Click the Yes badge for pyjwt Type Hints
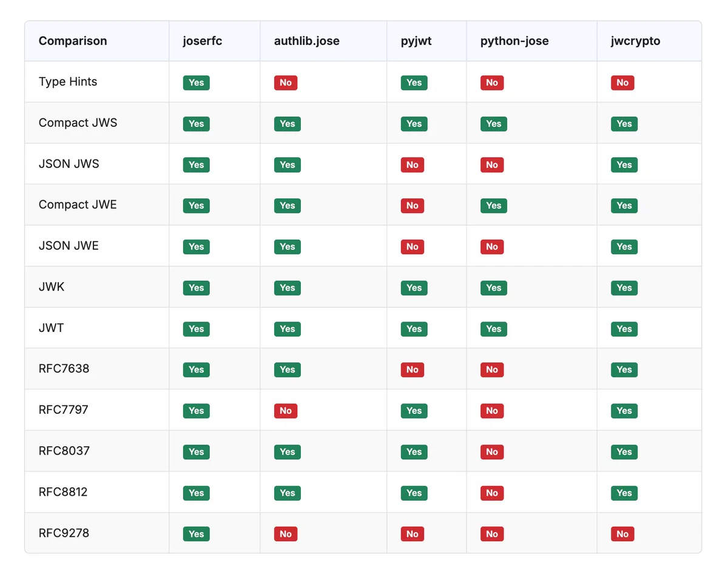Image resolution: width=728 pixels, height=574 pixels. (414, 83)
